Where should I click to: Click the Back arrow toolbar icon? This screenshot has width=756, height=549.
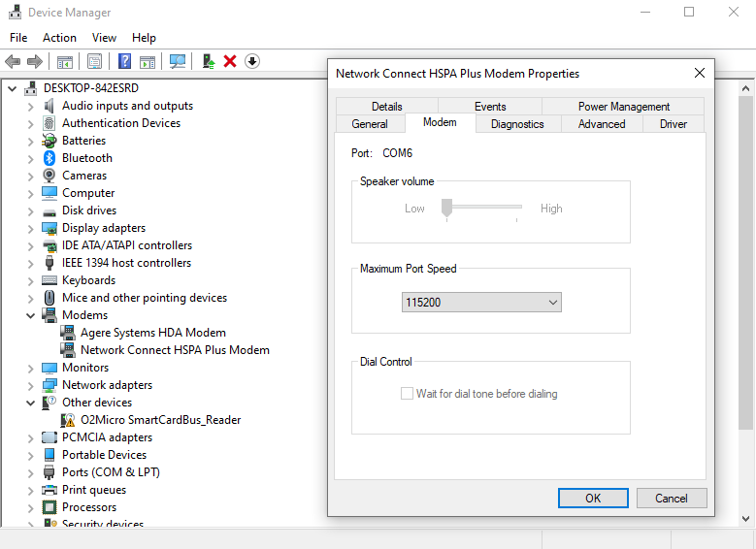13,61
